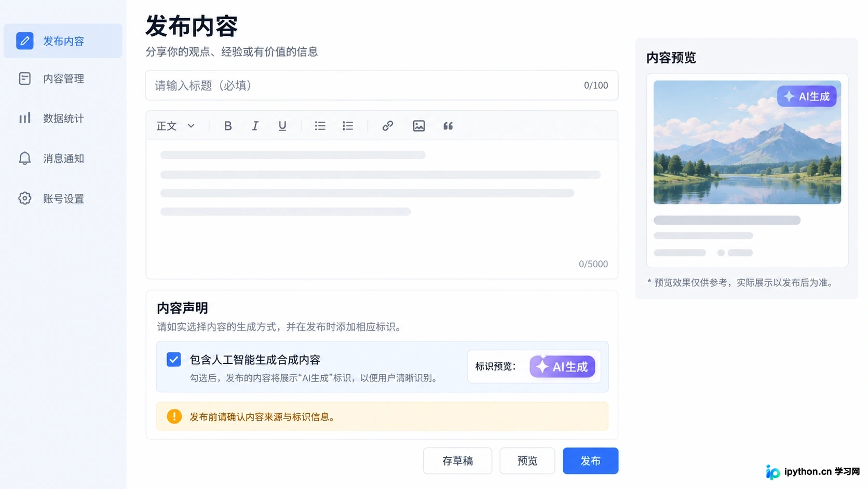Underline text using the U toolbar icon

[x=282, y=126]
